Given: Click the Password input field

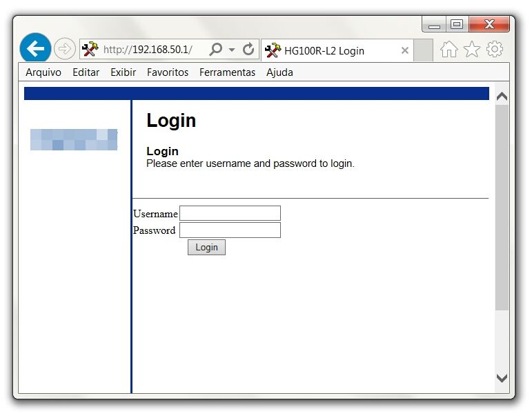Looking at the screenshot, I should (230, 230).
